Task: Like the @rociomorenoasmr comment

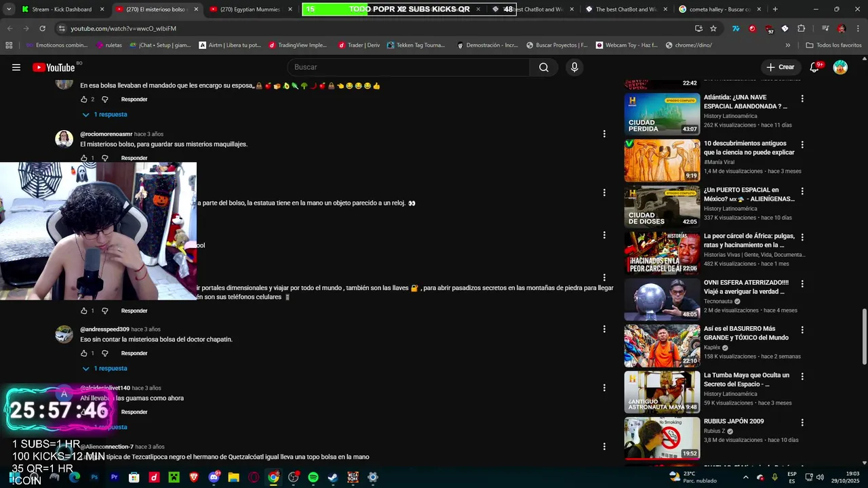Action: 84,158
